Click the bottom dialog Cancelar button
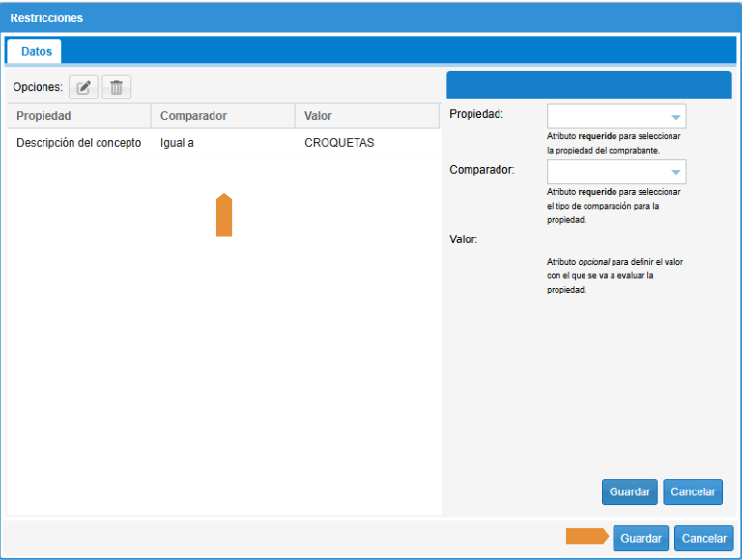This screenshot has width=742, height=560. point(703,538)
